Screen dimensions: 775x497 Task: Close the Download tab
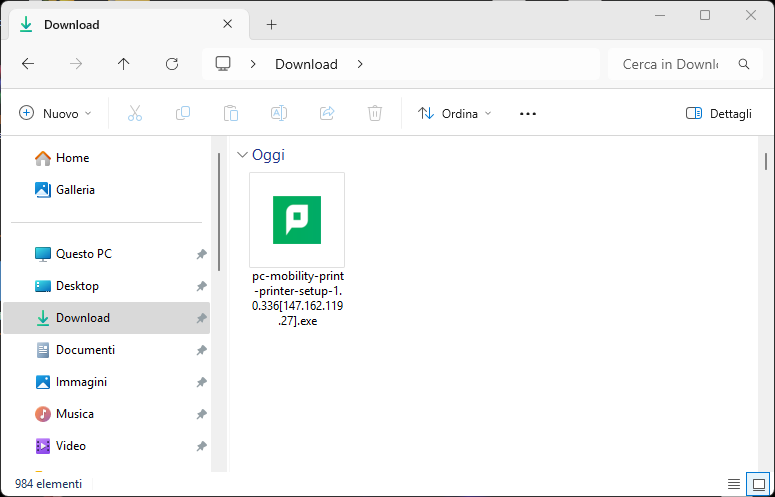coord(227,24)
